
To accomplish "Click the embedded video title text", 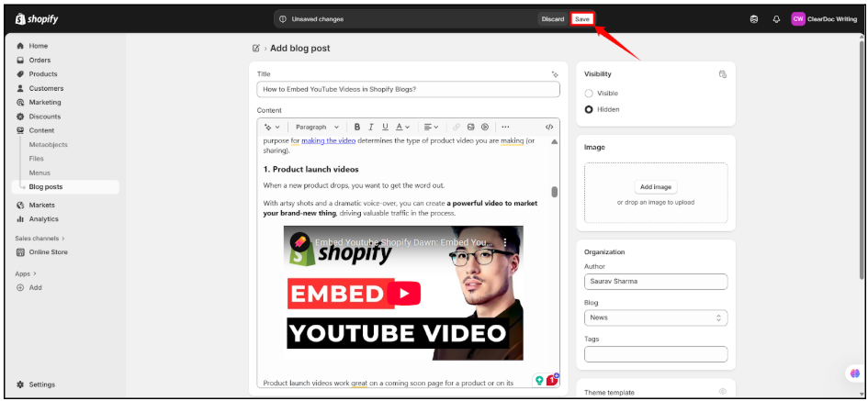I will click(403, 242).
